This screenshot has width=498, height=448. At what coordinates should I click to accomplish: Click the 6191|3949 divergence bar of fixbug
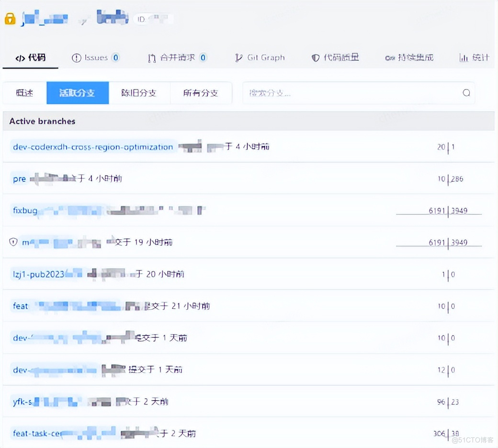439,211
